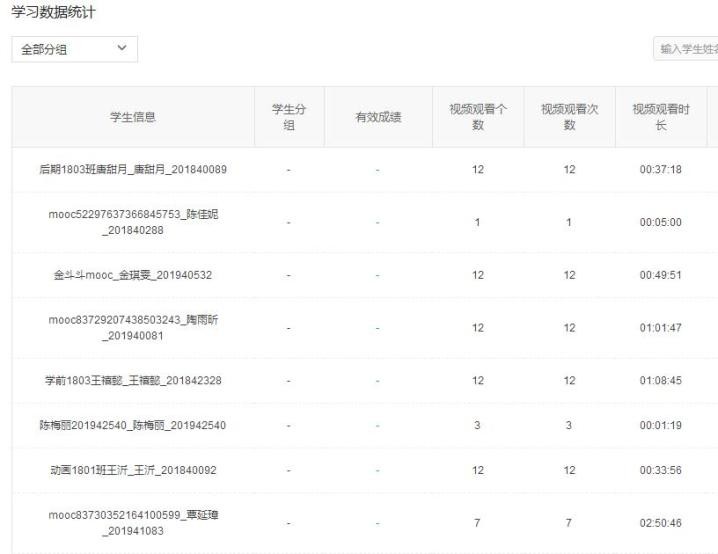This screenshot has height=554, width=718.
Task: Select the mooc83729207438503243 student entry
Action: coord(133,328)
